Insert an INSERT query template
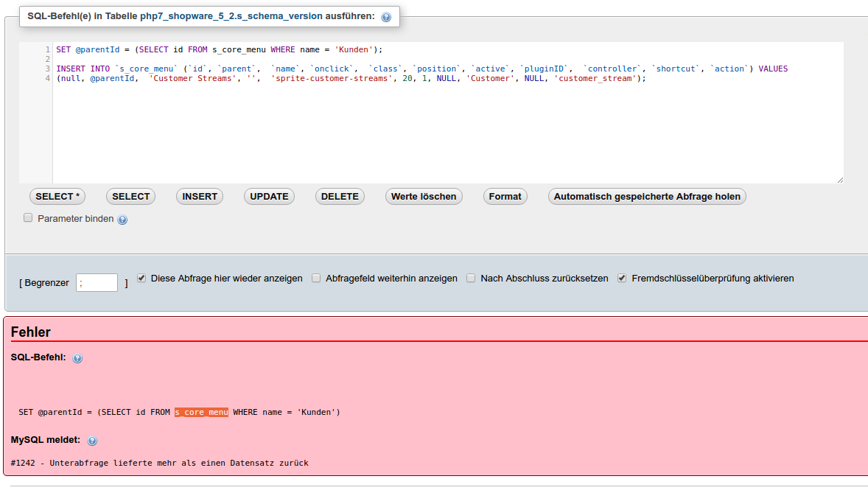Viewport: 868px width, 493px height. tap(200, 197)
